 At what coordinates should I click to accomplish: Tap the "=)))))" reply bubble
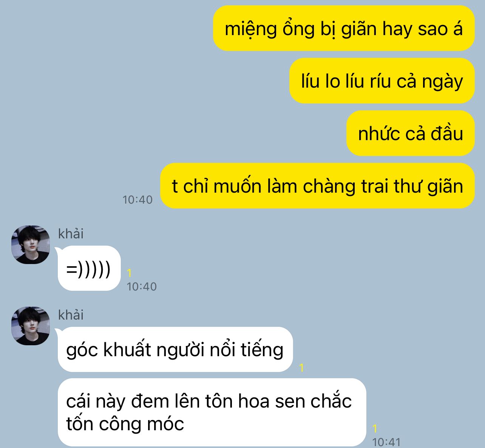coord(89,269)
